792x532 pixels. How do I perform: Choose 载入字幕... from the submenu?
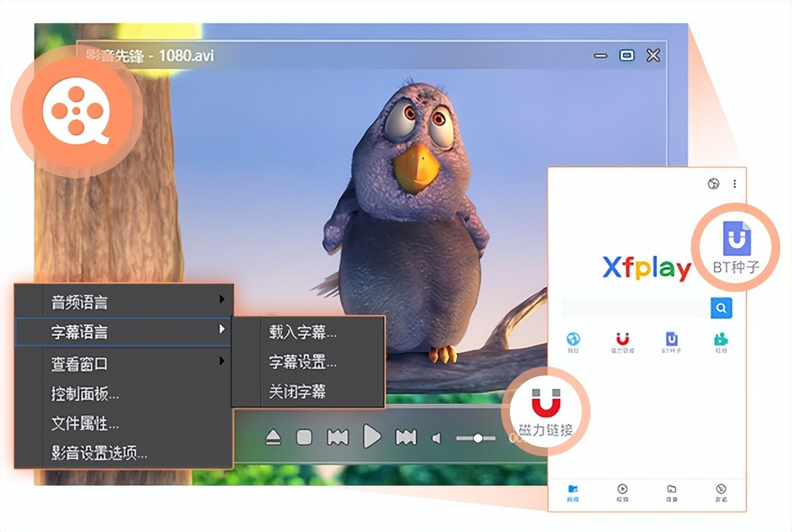(302, 332)
